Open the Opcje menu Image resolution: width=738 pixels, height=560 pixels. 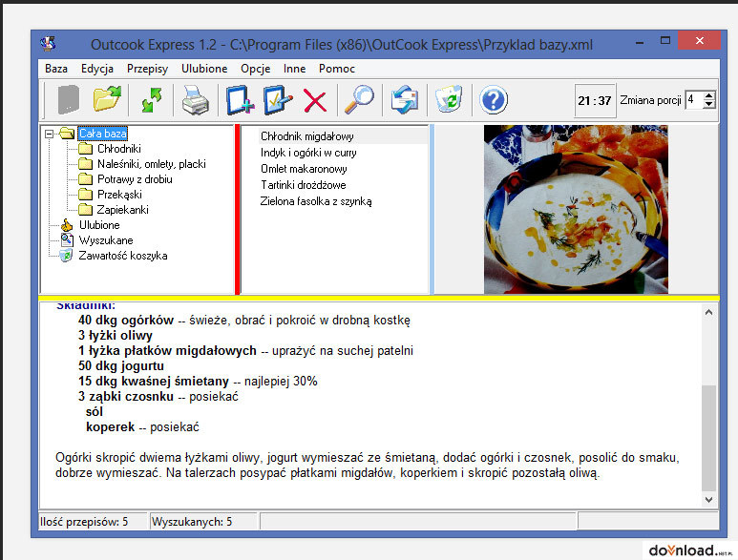[256, 69]
